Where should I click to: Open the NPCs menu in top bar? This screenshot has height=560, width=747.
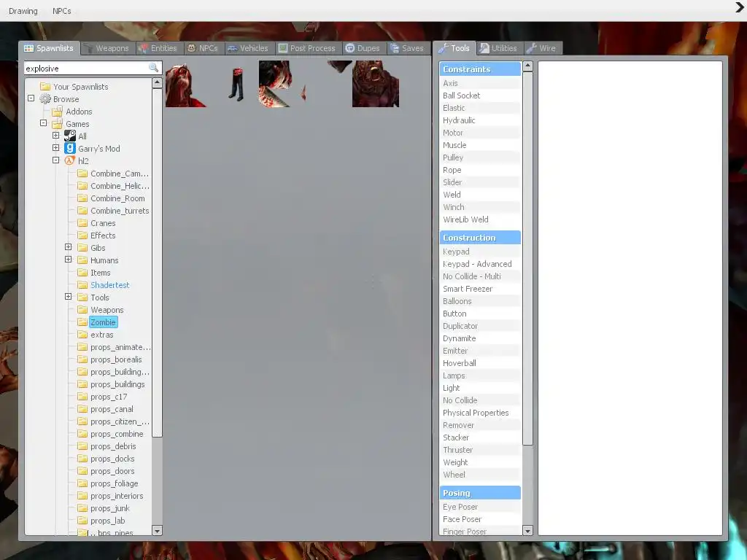click(62, 11)
